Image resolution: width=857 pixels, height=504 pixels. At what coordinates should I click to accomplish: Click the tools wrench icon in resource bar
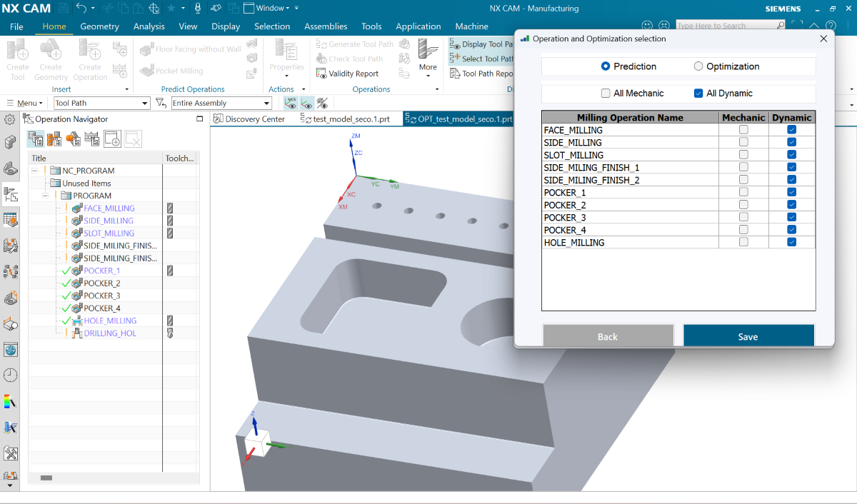click(10, 453)
